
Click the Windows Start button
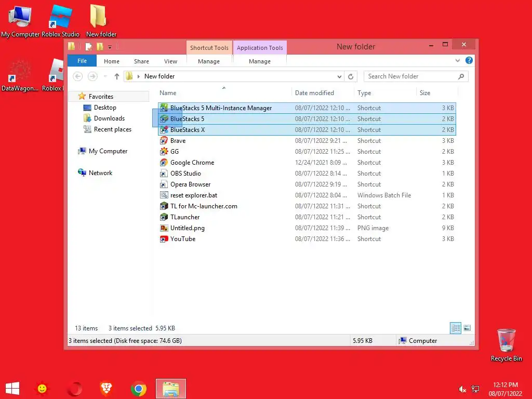point(12,389)
